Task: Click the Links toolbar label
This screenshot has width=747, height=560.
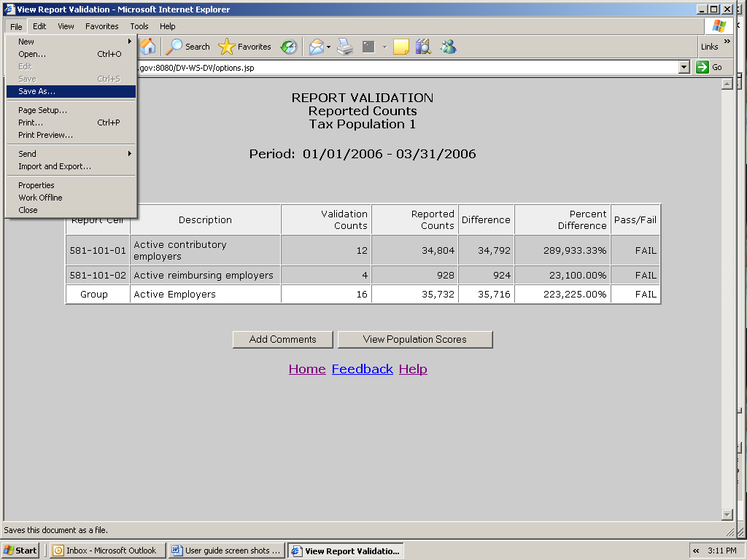Action: pos(709,47)
